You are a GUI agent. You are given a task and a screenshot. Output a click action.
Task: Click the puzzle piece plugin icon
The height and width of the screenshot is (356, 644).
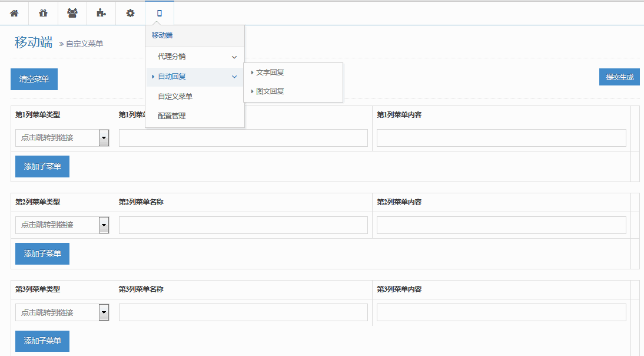click(101, 13)
